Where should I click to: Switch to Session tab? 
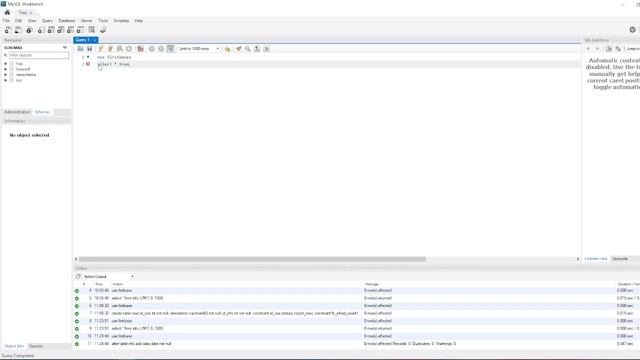tap(36, 346)
